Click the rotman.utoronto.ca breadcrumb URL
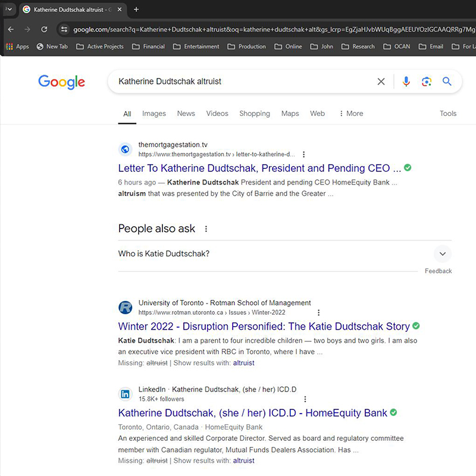The image size is (476, 476). [212, 312]
